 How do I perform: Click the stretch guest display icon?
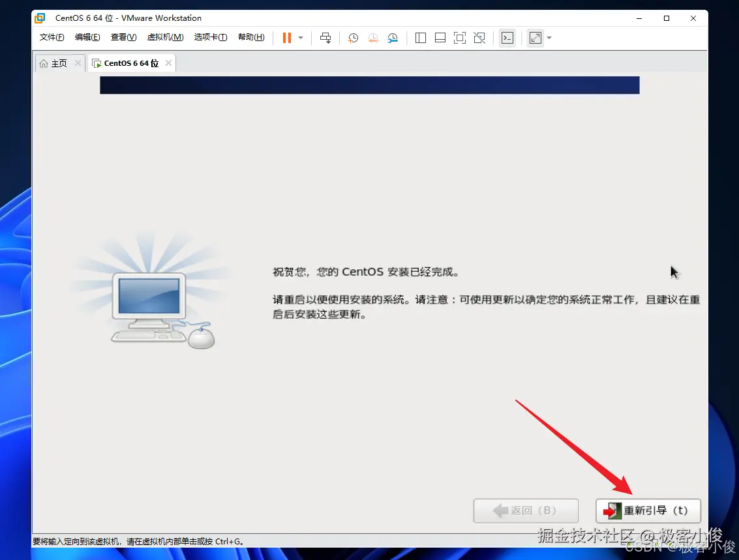click(x=535, y=38)
